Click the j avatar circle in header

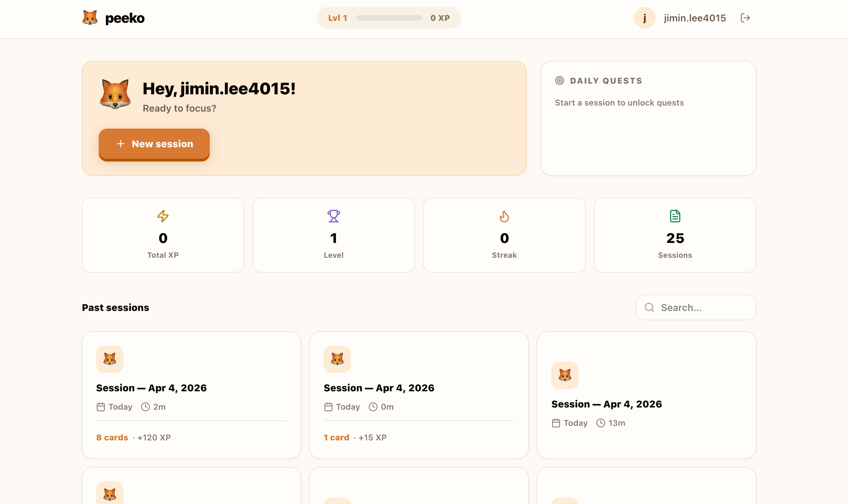pos(644,18)
